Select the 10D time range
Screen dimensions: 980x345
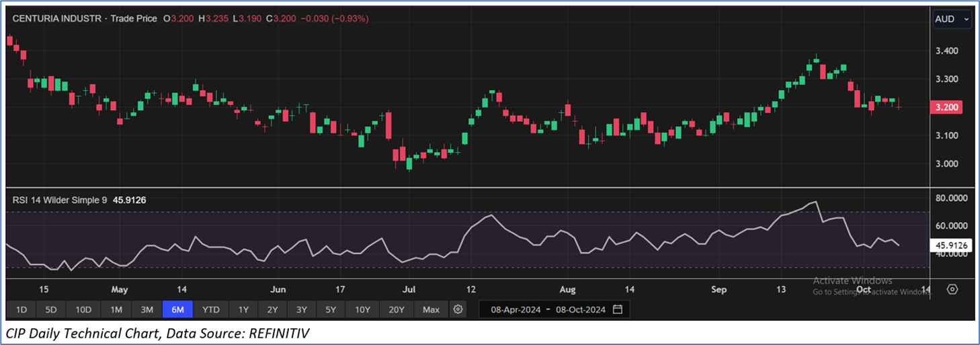point(83,309)
